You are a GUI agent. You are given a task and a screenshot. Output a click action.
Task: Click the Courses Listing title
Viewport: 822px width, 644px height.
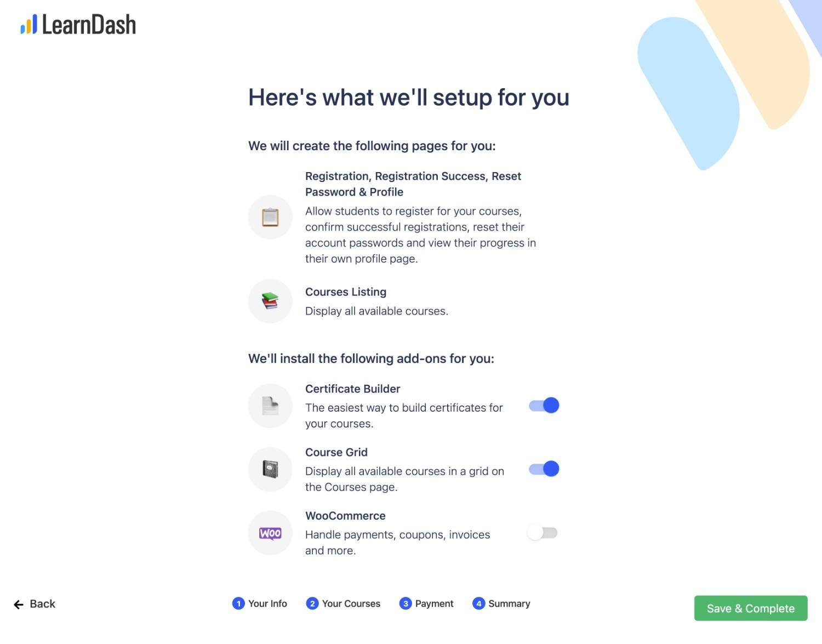tap(346, 292)
